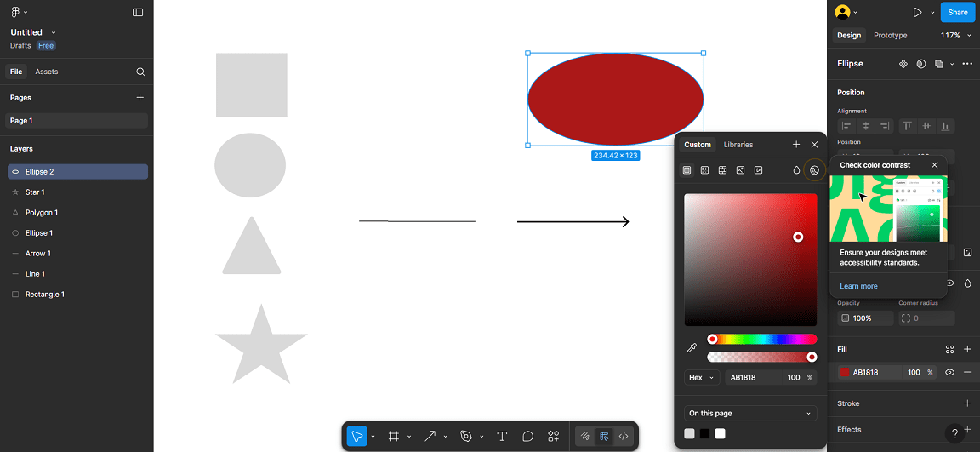
Task: Close the color picker popup
Action: (x=814, y=145)
